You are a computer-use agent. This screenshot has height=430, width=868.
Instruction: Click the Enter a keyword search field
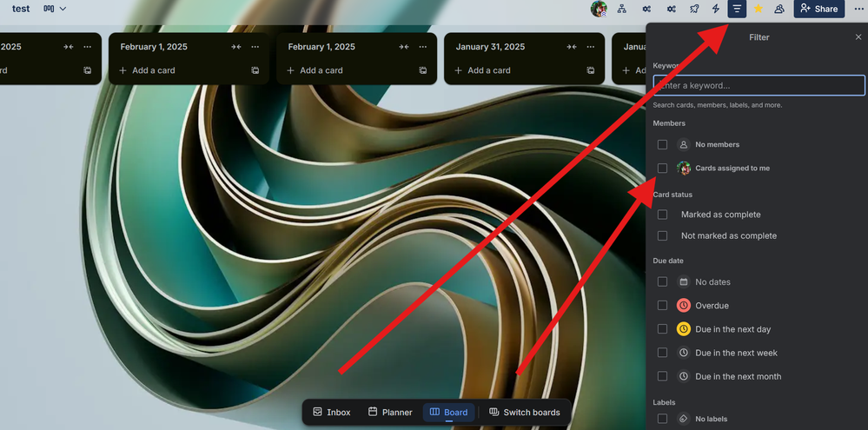click(x=759, y=85)
